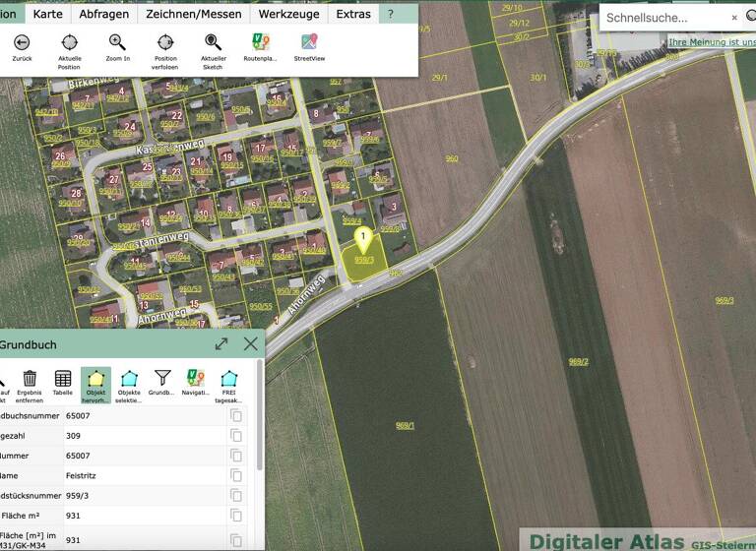Click the Ergebnis entfernen trash icon
The height and width of the screenshot is (551, 756).
coord(30,379)
